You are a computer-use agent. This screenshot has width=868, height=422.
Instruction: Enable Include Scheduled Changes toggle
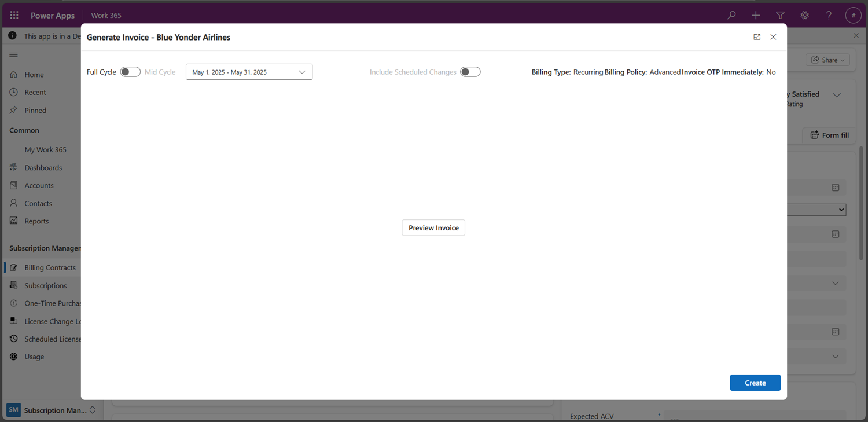pyautogui.click(x=470, y=72)
